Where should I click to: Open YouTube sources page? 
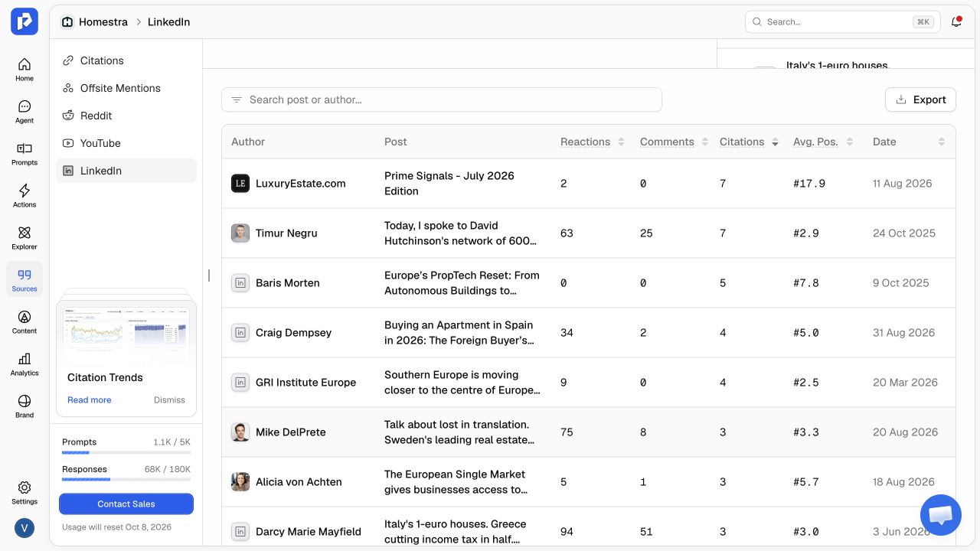pyautogui.click(x=126, y=143)
